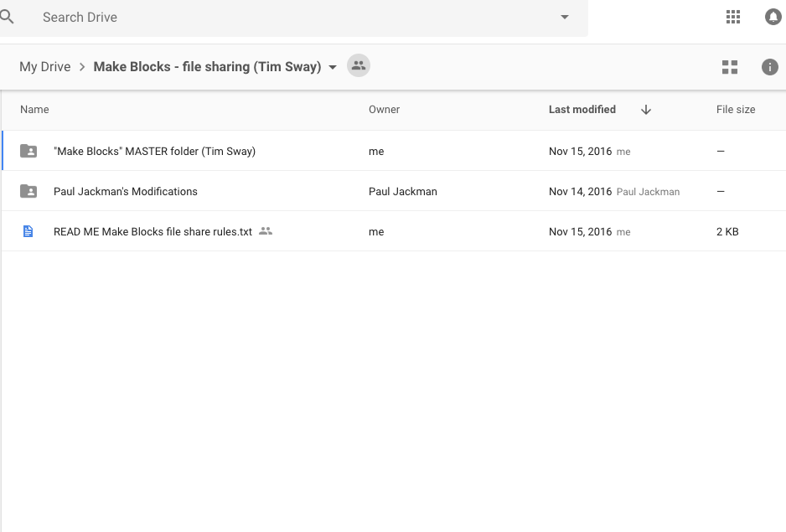Open READ ME Make Blocks file share rules.txt
Image resolution: width=786 pixels, height=532 pixels.
tap(151, 231)
